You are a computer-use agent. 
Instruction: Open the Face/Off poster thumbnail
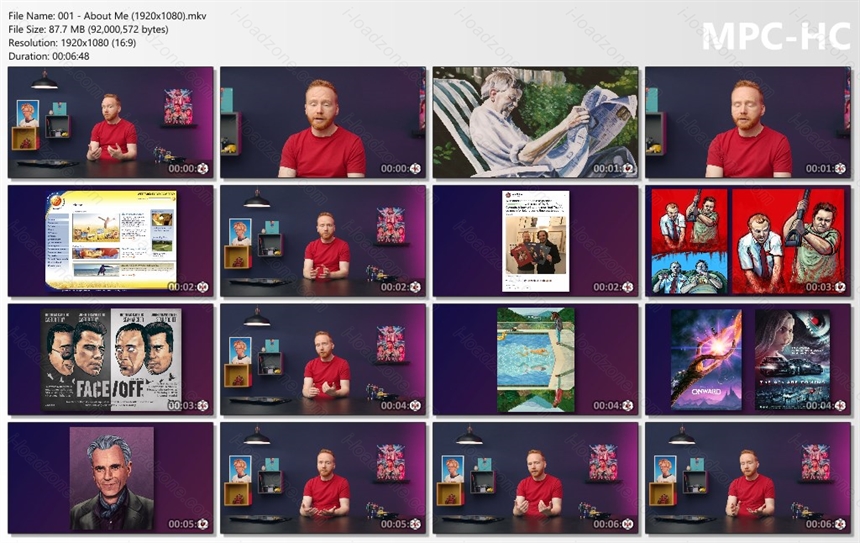click(x=111, y=359)
